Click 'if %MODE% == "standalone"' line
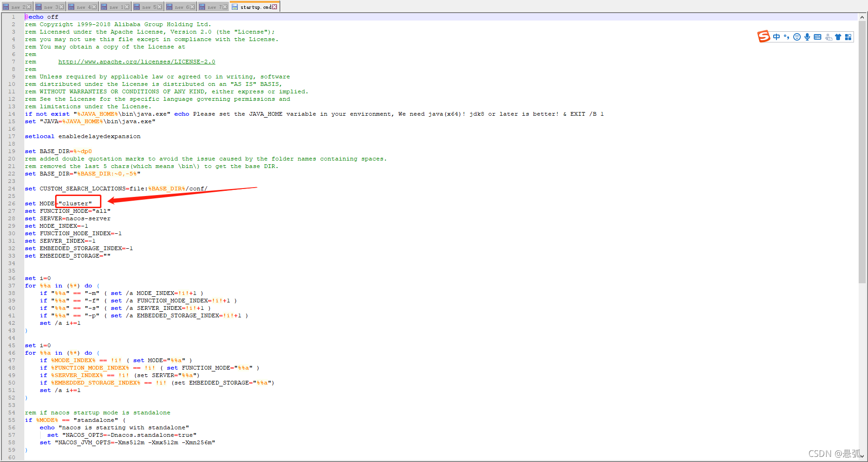868x462 pixels. [75, 420]
